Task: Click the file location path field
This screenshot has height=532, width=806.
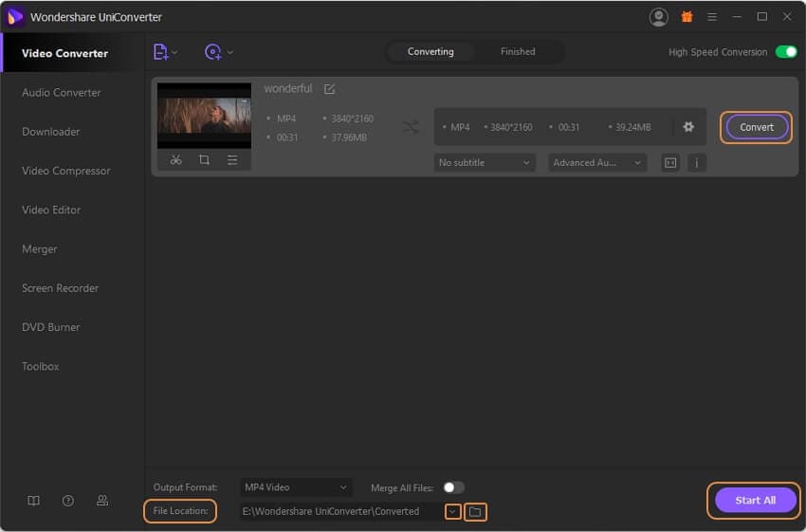Action: point(340,511)
